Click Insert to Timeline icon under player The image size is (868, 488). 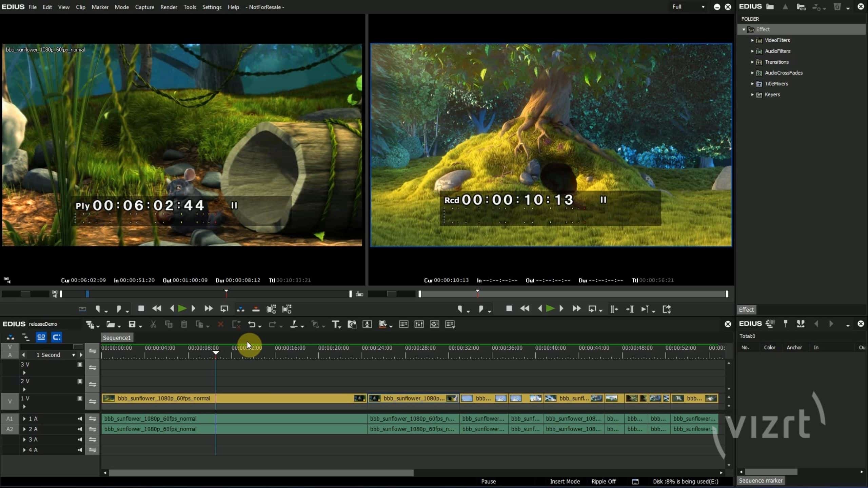240,309
